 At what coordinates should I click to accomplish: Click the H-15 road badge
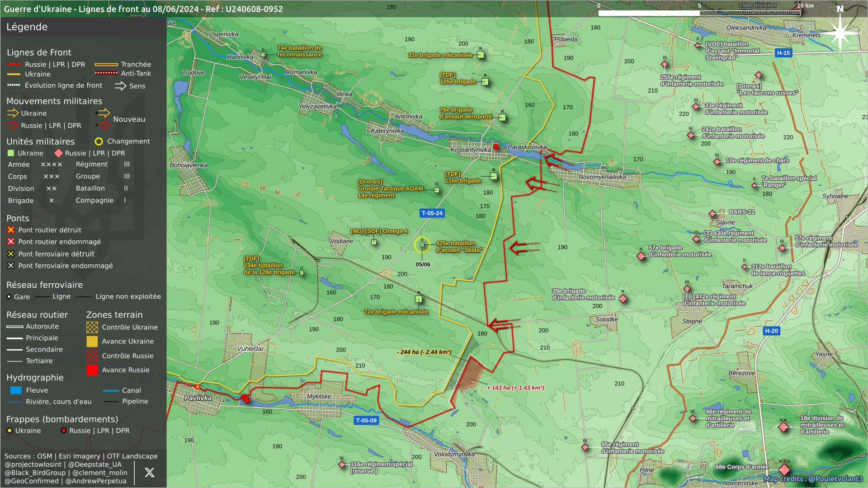tap(783, 53)
